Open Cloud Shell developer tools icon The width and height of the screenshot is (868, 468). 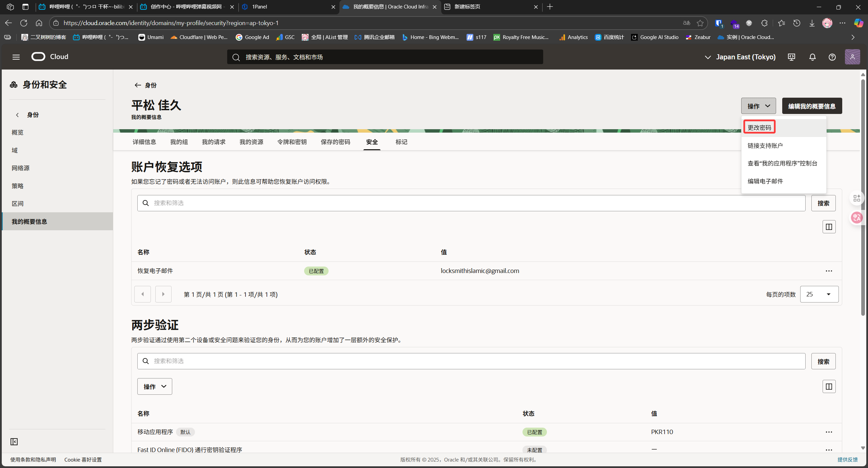[791, 57]
